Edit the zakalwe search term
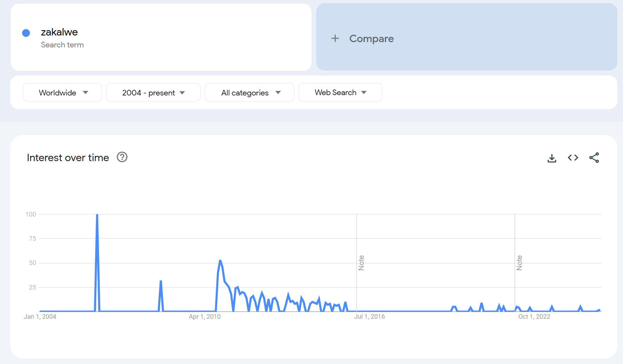This screenshot has width=623, height=364. point(59,32)
